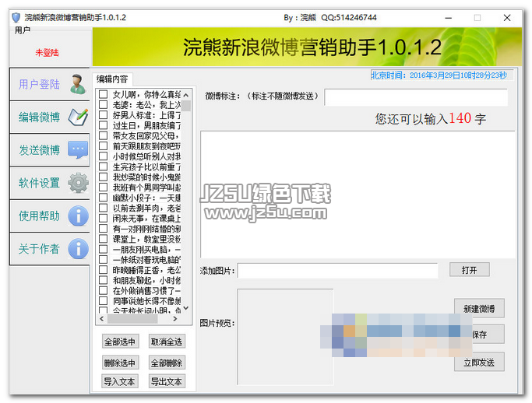Image resolution: width=532 pixels, height=403 pixels.
Task: Check the box for 过生日，男朋友 entry
Action: [x=103, y=125]
